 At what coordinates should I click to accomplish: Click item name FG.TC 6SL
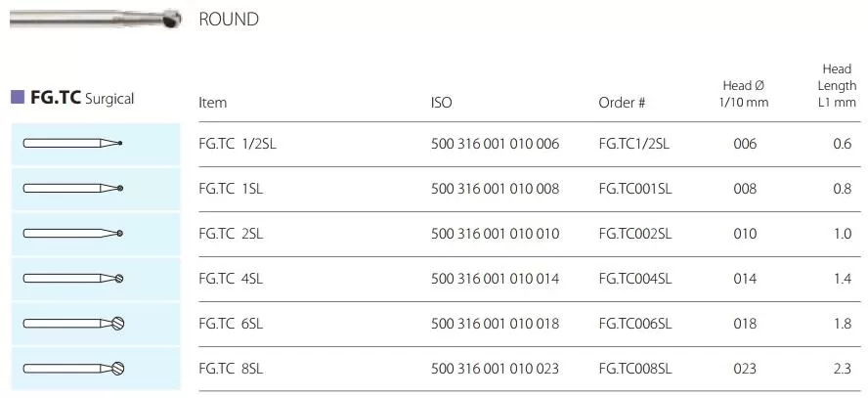[x=231, y=324]
